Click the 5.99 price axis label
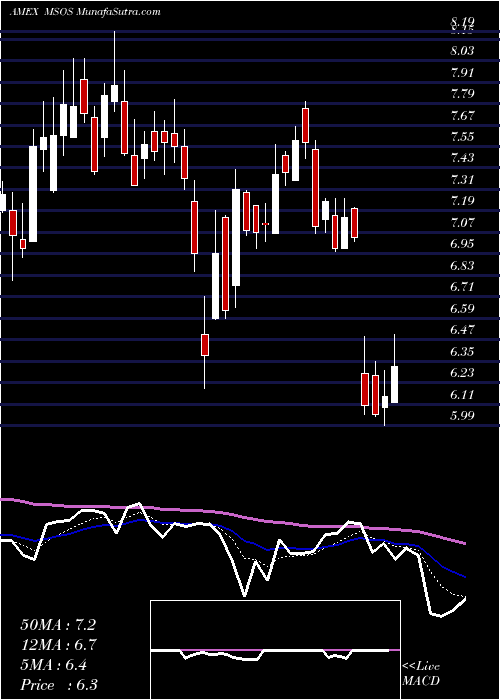 463,416
